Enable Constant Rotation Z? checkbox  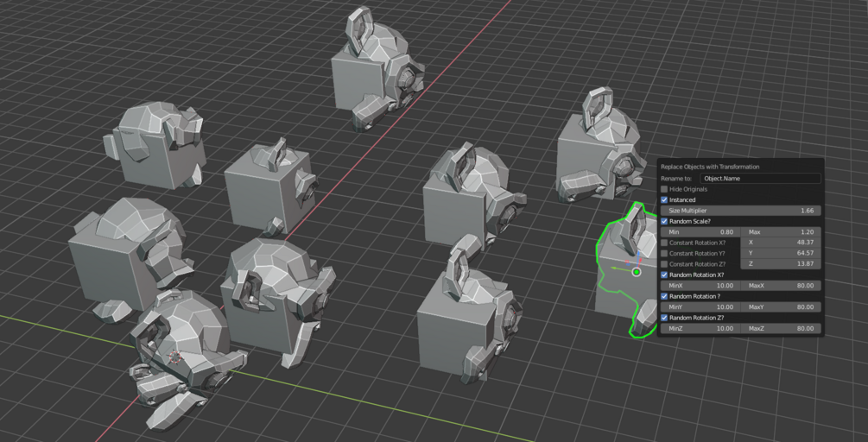point(664,264)
